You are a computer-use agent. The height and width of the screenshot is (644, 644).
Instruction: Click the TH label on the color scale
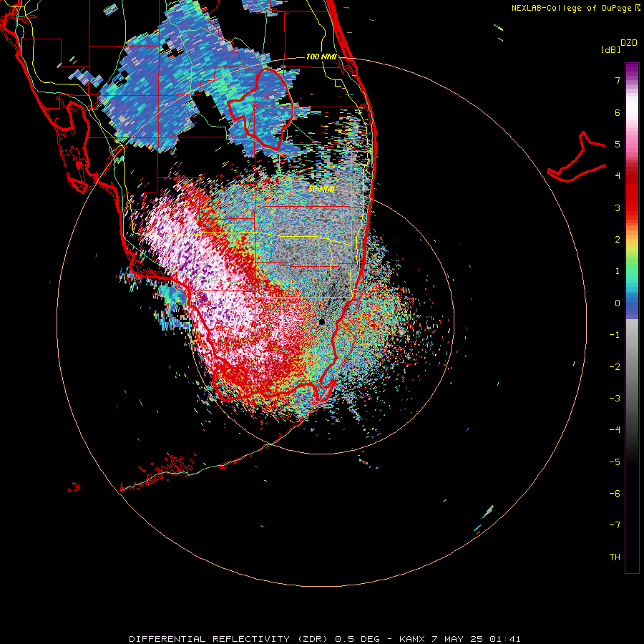tap(615, 557)
